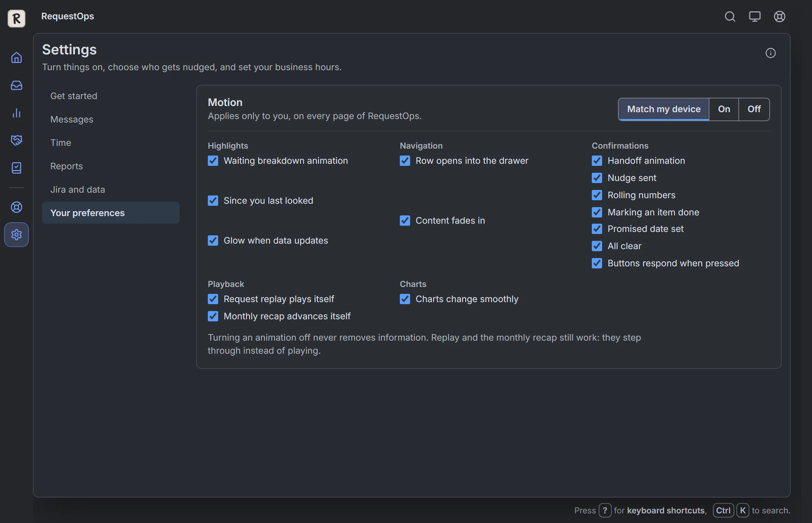Open Get started settings section
The width and height of the screenshot is (812, 523).
click(x=111, y=96)
